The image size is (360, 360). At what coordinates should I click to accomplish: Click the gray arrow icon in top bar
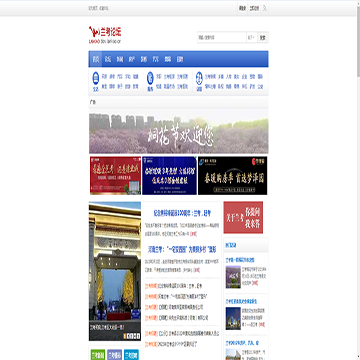tap(265, 8)
